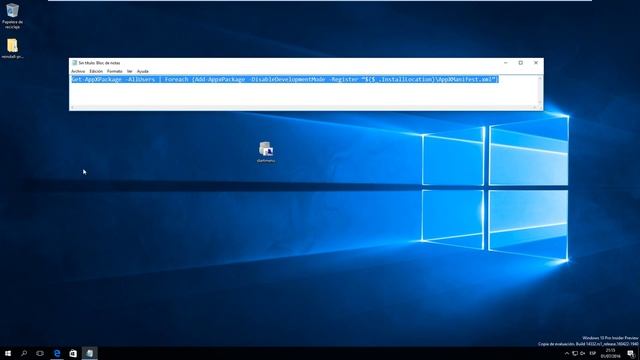640x360 pixels.
Task: Open the Formato menu in Notepad
Action: 114,71
